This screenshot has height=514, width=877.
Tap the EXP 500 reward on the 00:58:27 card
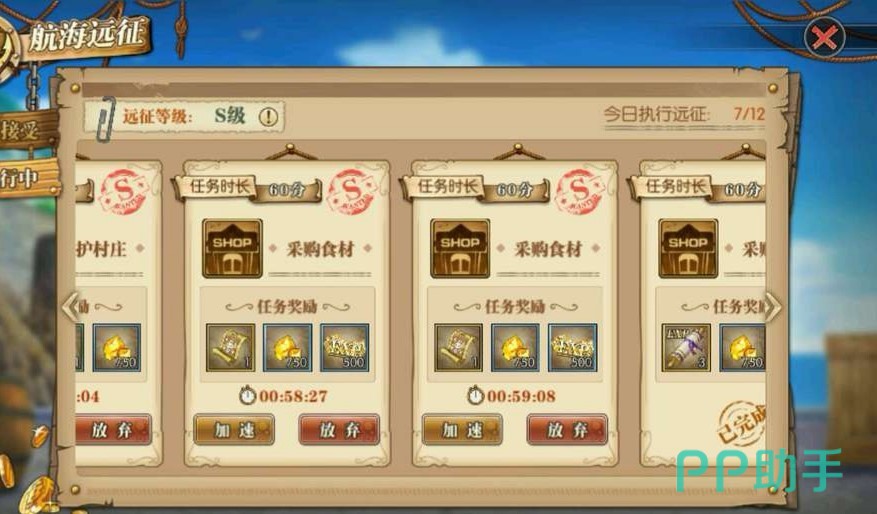pyautogui.click(x=345, y=347)
